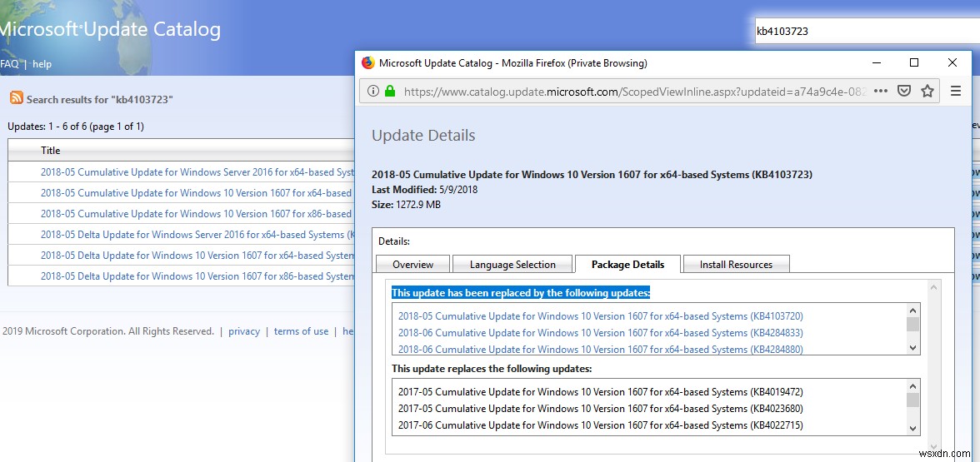Open 2018-05 Cumulative Update for Windows Server 2016 x64
980x462 pixels.
[x=197, y=171]
